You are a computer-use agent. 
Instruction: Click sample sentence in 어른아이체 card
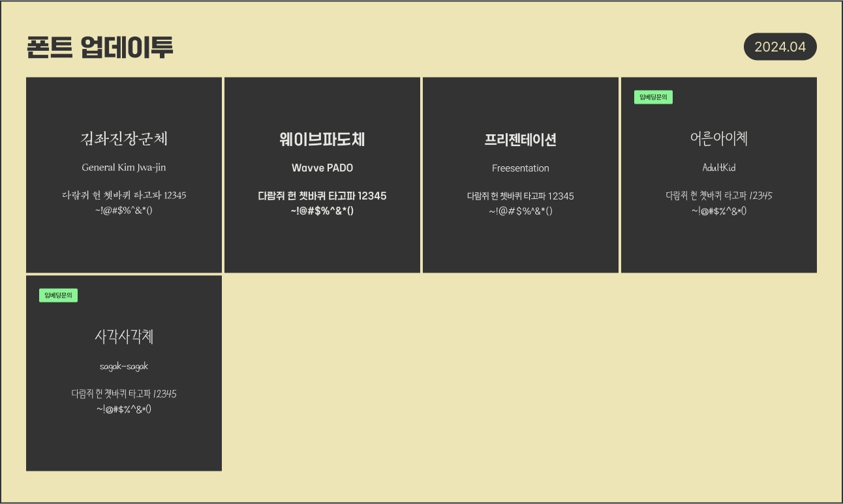tap(719, 196)
